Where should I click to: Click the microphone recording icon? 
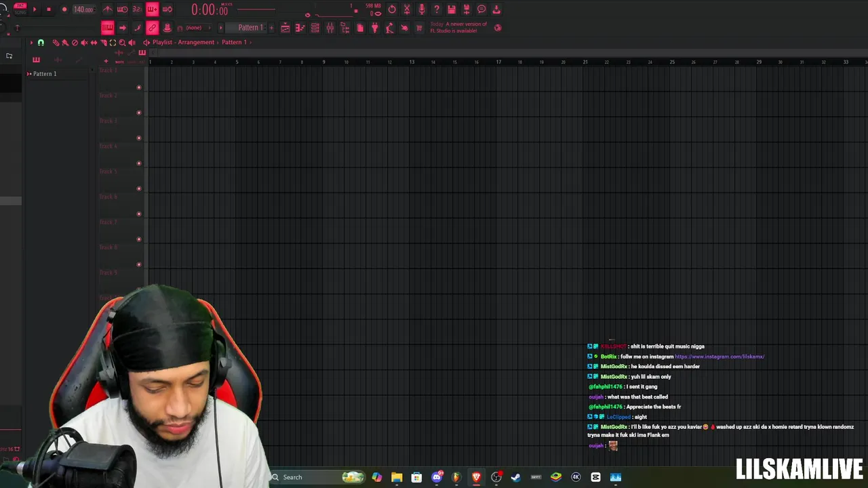pos(422,9)
